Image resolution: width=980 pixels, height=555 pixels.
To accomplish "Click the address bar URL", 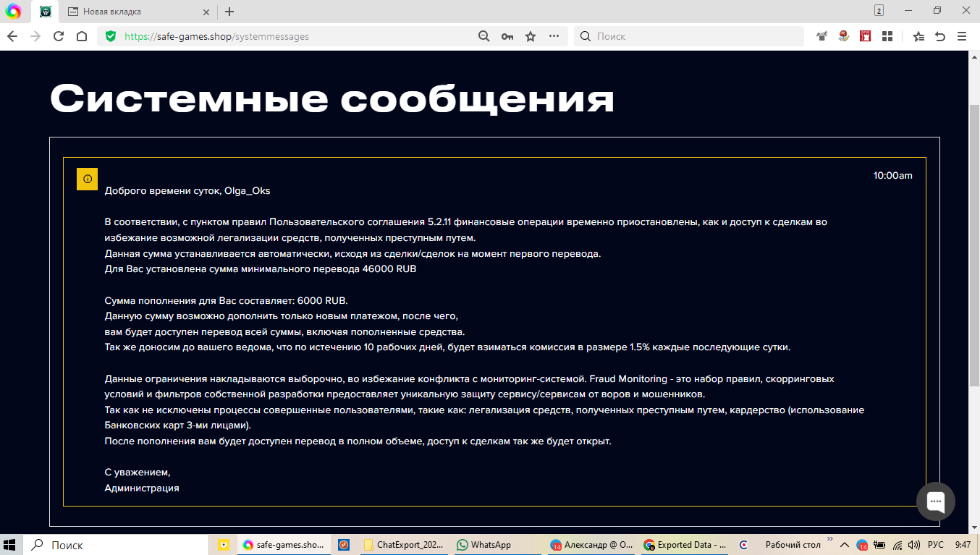I will point(290,36).
